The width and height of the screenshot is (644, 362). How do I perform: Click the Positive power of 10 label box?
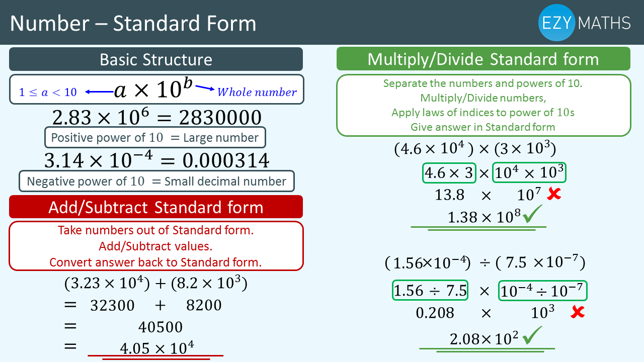click(155, 137)
